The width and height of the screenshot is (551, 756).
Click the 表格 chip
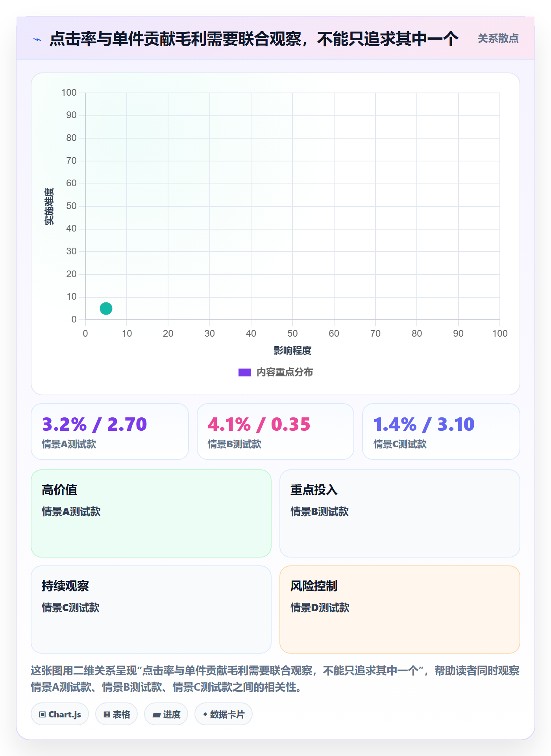click(x=116, y=714)
